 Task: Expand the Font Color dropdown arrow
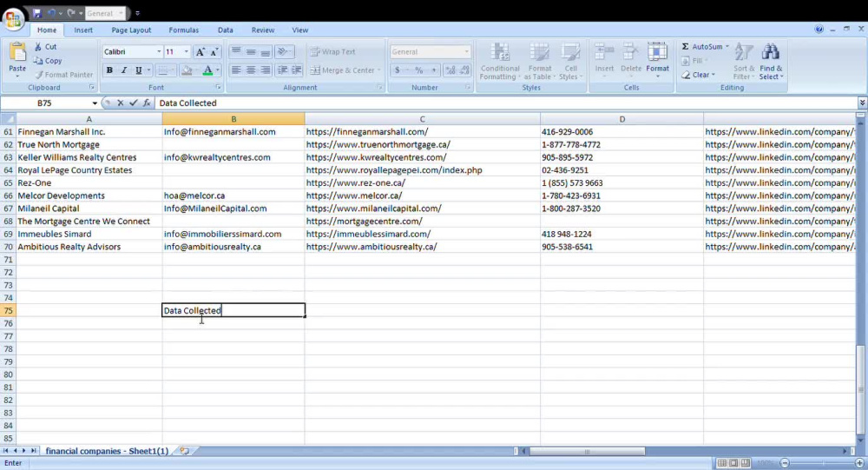coord(218,70)
